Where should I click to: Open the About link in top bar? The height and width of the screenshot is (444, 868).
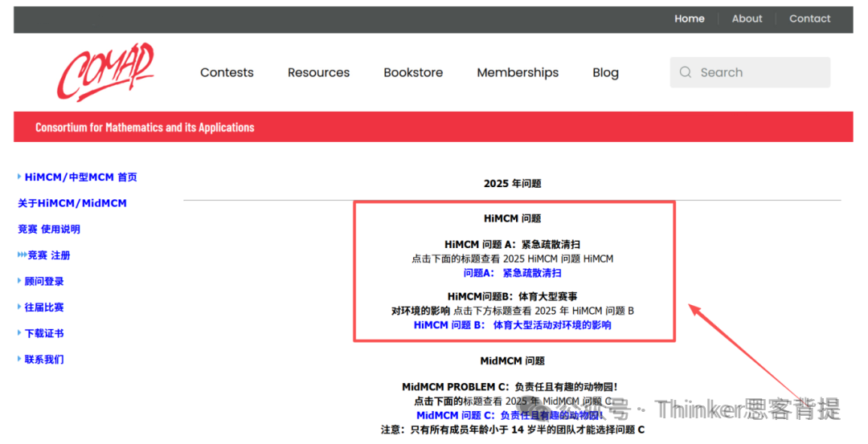747,18
